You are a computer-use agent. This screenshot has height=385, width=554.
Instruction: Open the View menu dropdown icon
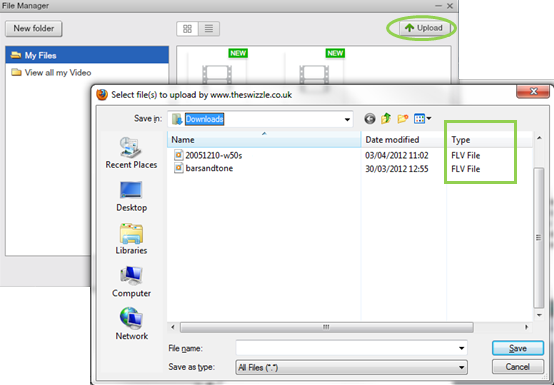[x=422, y=119]
